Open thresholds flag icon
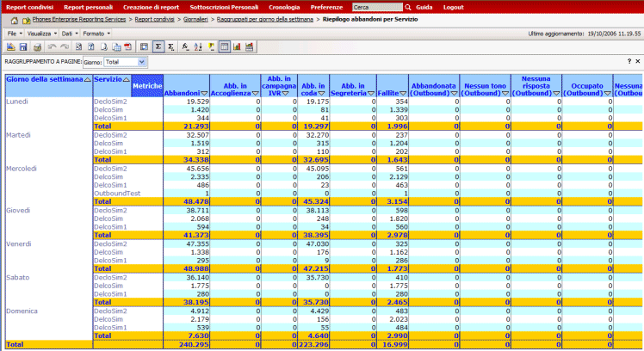644x351 pixels. (211, 46)
